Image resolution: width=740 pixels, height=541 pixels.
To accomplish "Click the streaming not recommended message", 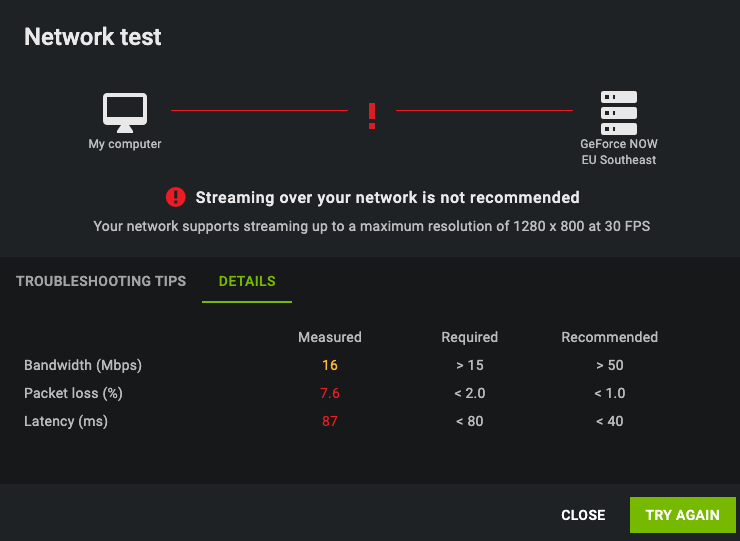I will click(387, 197).
